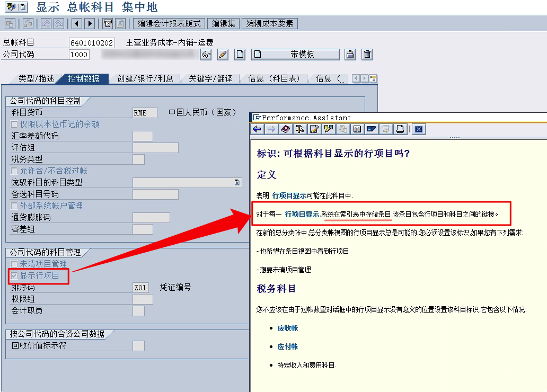547x392 pixels.
Task: Click the table of contents icon in Performance Assistant
Action: point(358,129)
